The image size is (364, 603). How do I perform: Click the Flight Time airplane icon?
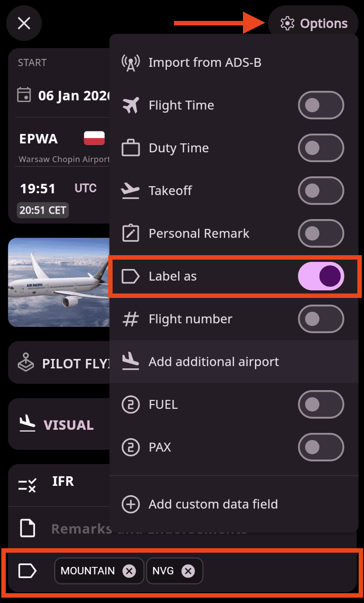pyautogui.click(x=130, y=105)
